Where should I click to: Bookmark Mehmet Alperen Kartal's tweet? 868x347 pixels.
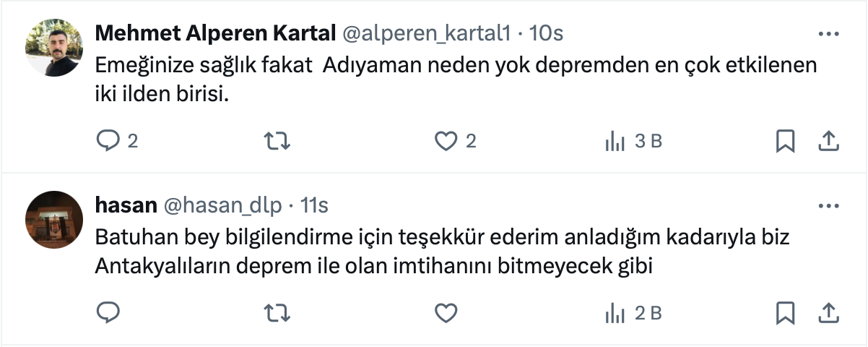coord(785,141)
